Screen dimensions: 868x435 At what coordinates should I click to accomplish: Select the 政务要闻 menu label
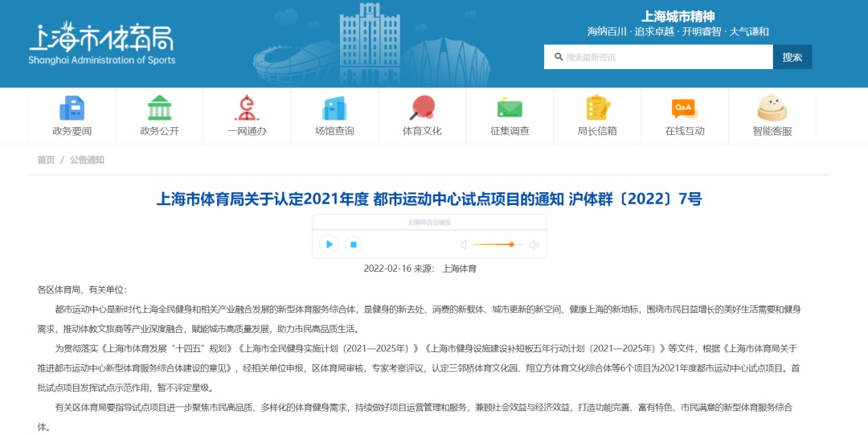[72, 131]
